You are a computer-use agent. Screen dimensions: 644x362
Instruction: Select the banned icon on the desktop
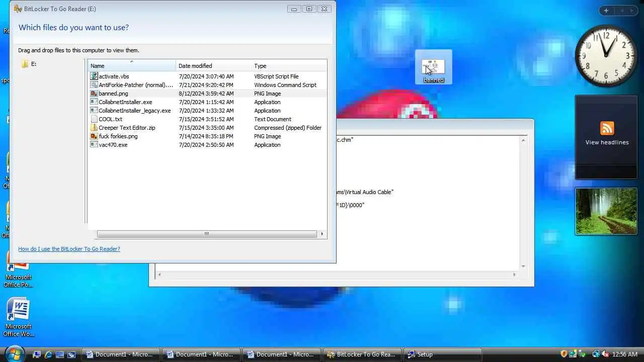(x=433, y=67)
